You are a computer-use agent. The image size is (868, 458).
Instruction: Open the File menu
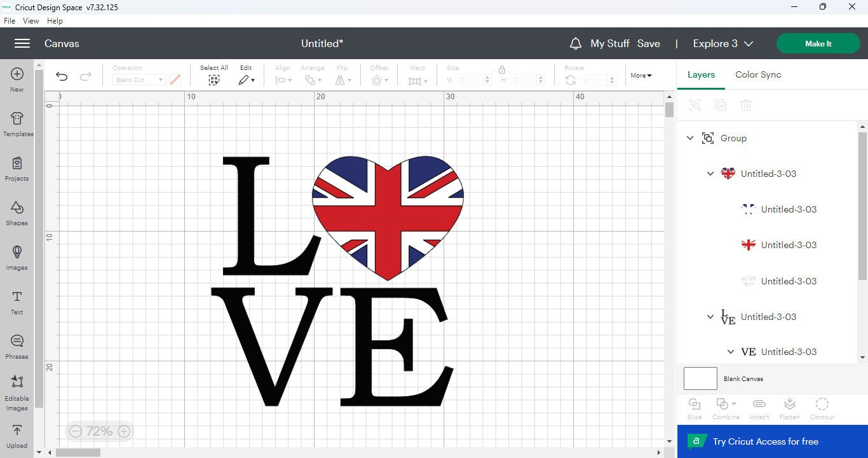point(10,20)
